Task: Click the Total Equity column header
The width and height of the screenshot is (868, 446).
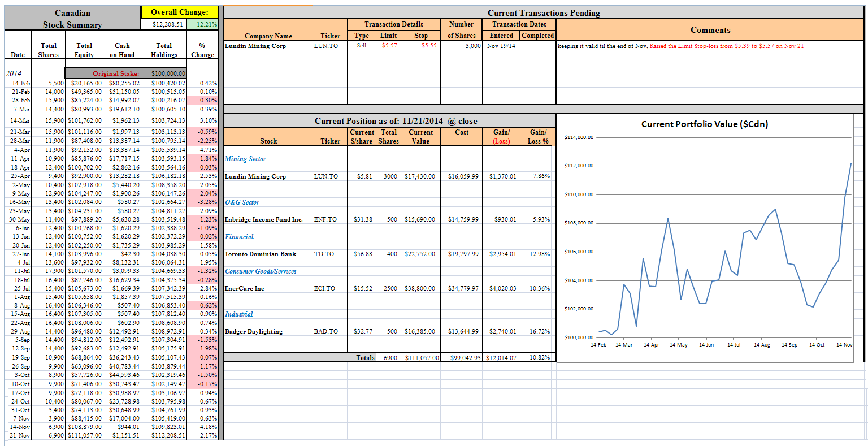Action: coord(84,50)
